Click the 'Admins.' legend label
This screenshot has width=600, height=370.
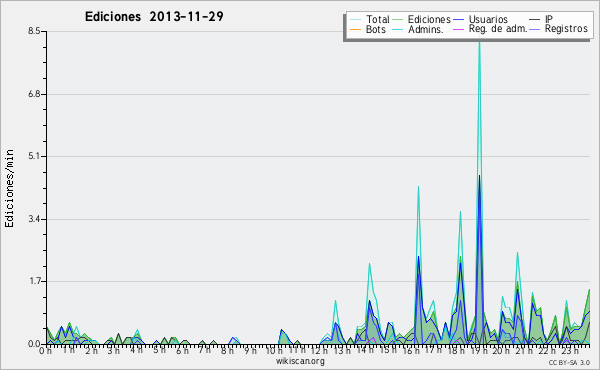point(426,29)
